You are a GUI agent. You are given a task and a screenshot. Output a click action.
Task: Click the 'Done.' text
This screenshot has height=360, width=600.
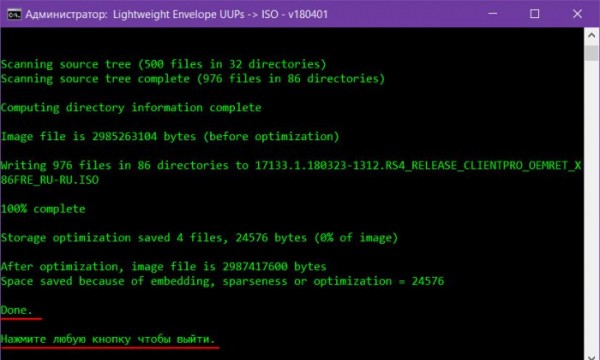click(x=17, y=310)
